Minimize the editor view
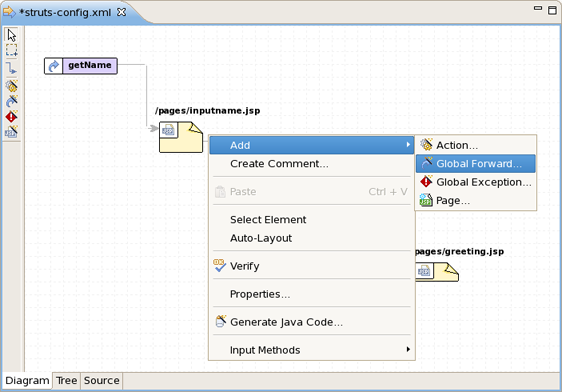Image resolution: width=562 pixels, height=392 pixels. pyautogui.click(x=538, y=8)
